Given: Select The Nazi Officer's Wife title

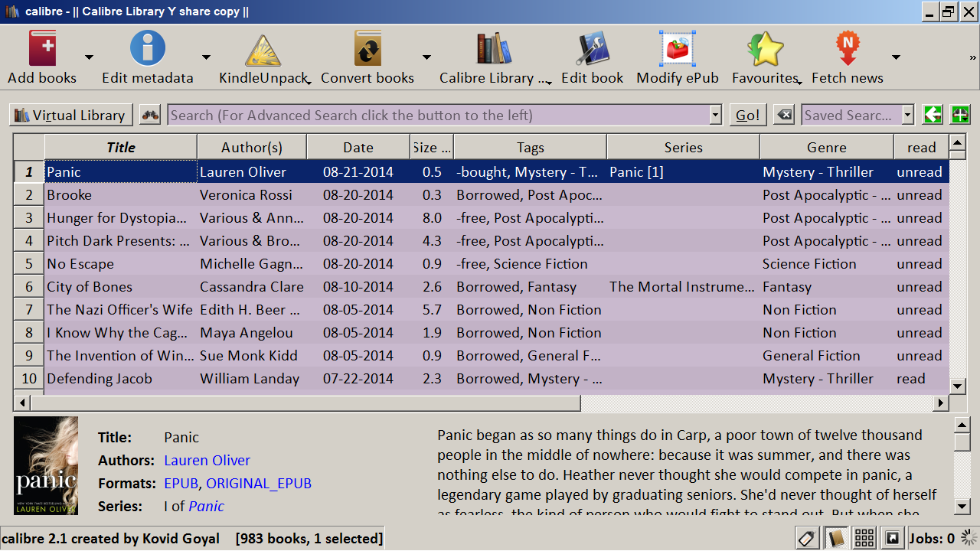Looking at the screenshot, I should pos(121,310).
